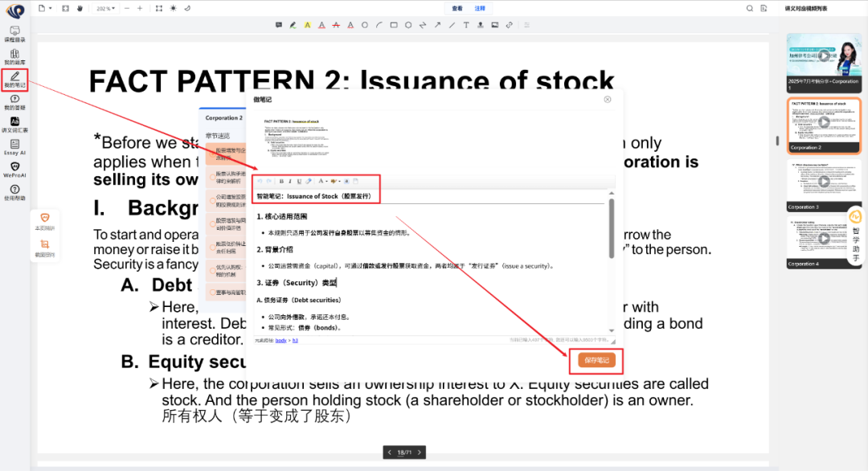868x471 pixels.
Task: Select the rectangle shape annotation tool
Action: point(394,25)
